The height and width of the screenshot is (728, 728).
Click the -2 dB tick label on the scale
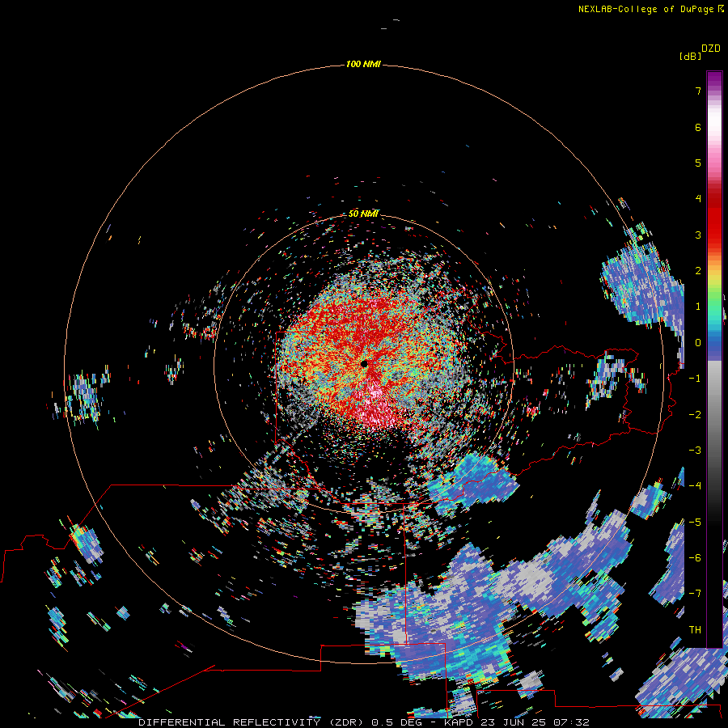(x=695, y=415)
